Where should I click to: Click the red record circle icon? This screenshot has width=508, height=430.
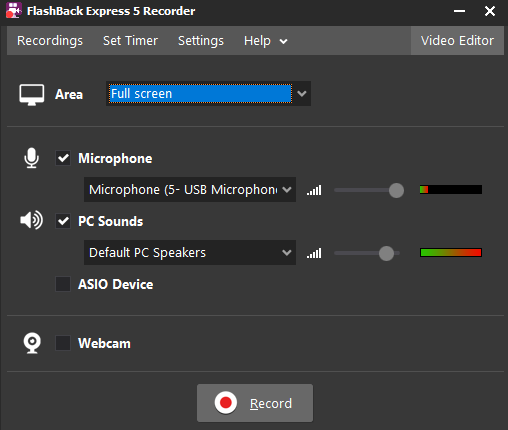[x=226, y=403]
